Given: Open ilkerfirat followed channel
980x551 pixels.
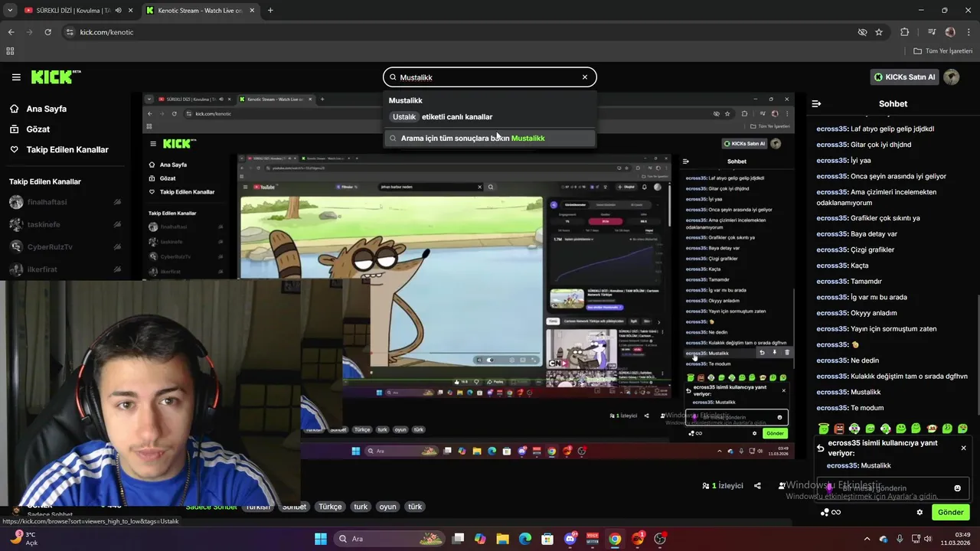Looking at the screenshot, I should point(65,269).
